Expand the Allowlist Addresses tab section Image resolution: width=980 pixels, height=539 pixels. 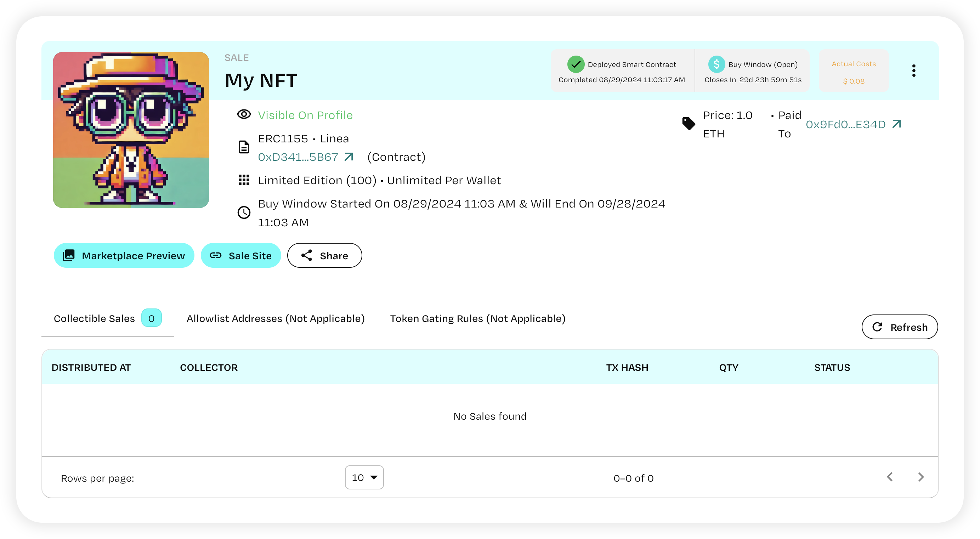pyautogui.click(x=275, y=319)
